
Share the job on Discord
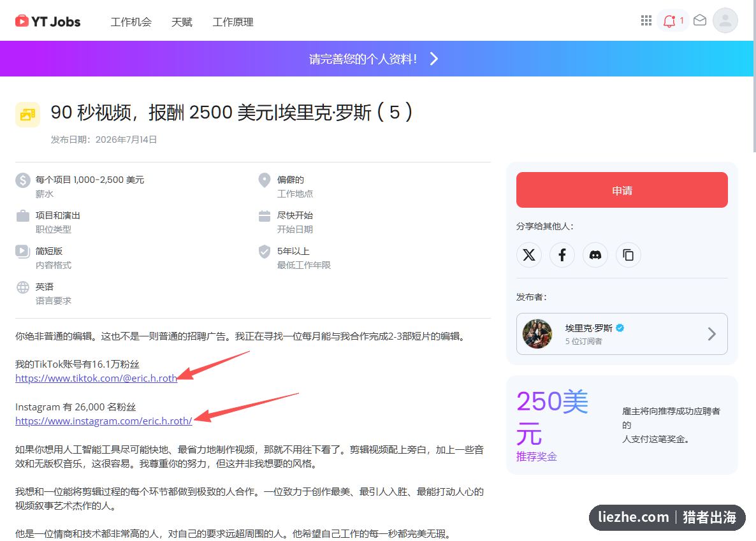pos(595,255)
